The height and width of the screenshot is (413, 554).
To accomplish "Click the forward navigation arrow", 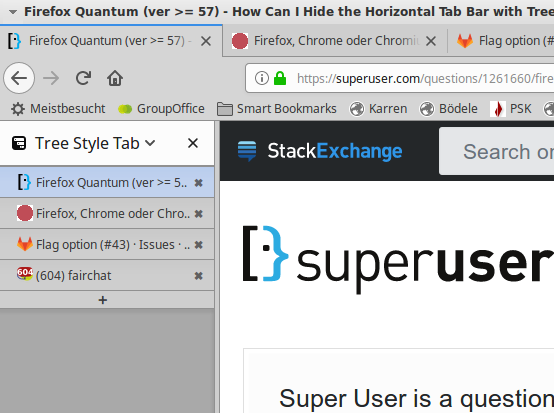I will tap(51, 78).
